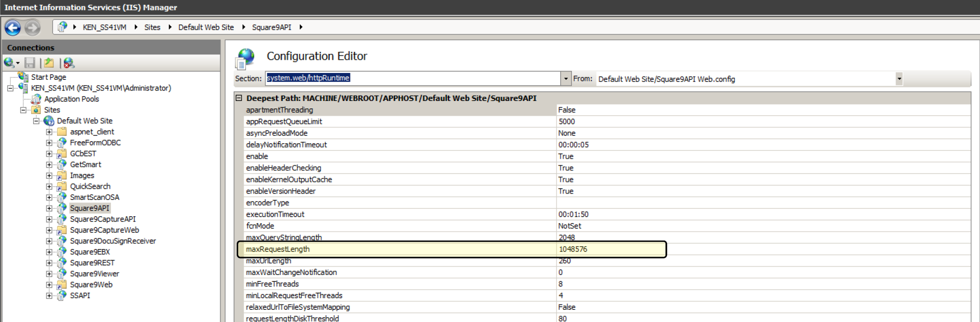The height and width of the screenshot is (322, 980).
Task: Click Sites in breadcrumb path
Action: pos(152,27)
